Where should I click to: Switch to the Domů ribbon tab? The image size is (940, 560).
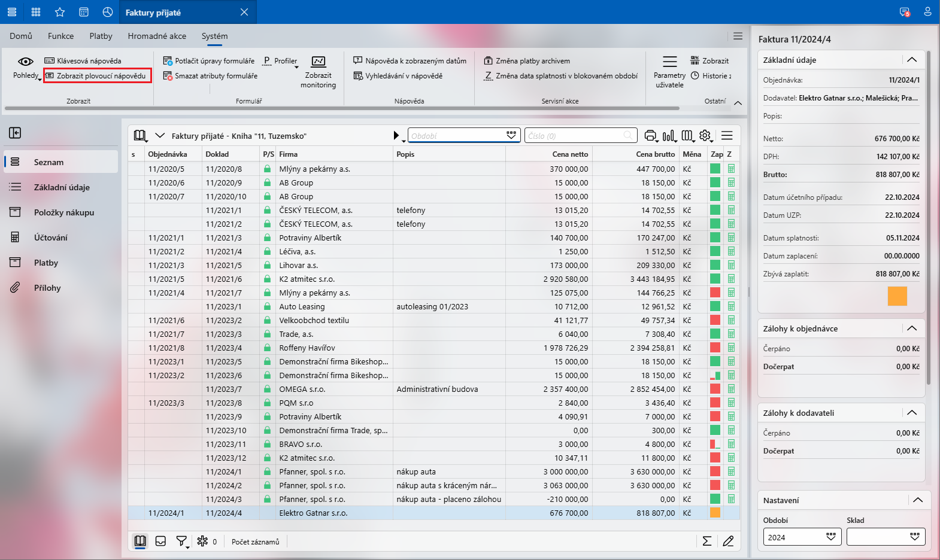pyautogui.click(x=21, y=36)
